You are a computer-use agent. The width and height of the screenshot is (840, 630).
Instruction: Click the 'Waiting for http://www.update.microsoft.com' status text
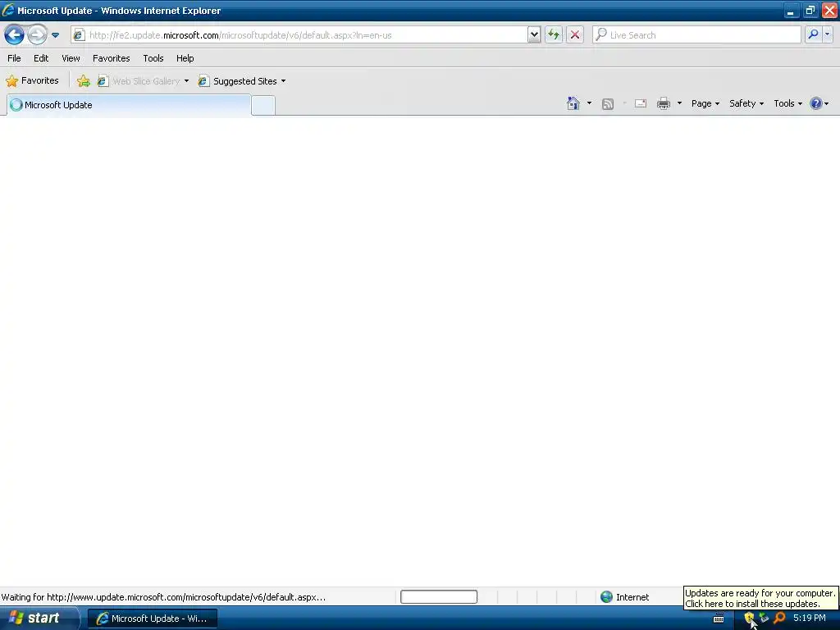click(163, 597)
